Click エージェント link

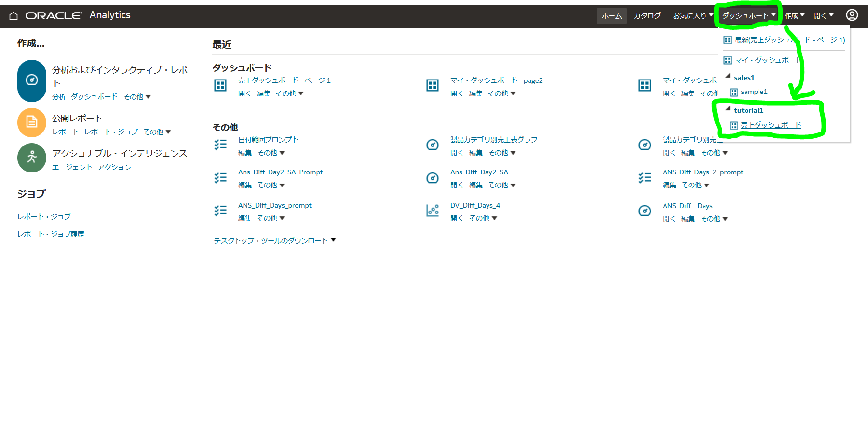tap(72, 167)
